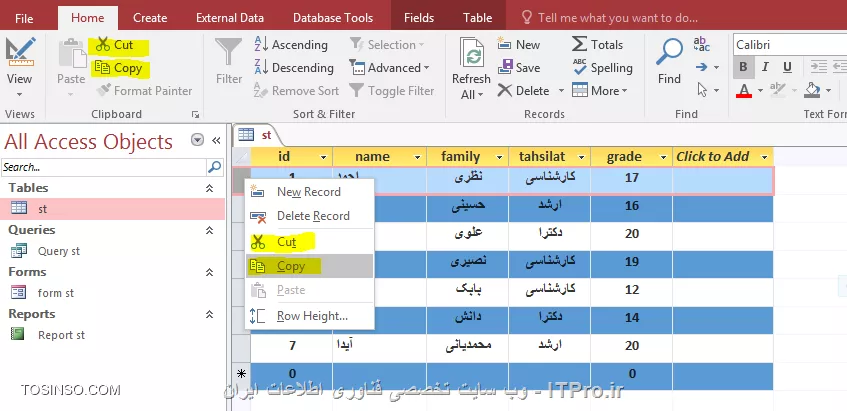Click the Cut scissors icon in ribbon

tap(103, 45)
